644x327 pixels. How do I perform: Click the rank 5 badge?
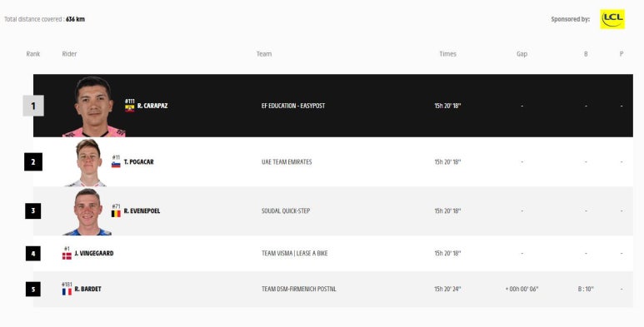point(33,290)
